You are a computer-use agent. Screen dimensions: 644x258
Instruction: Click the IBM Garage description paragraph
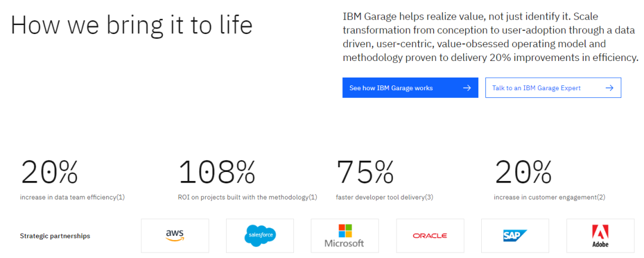point(490,37)
